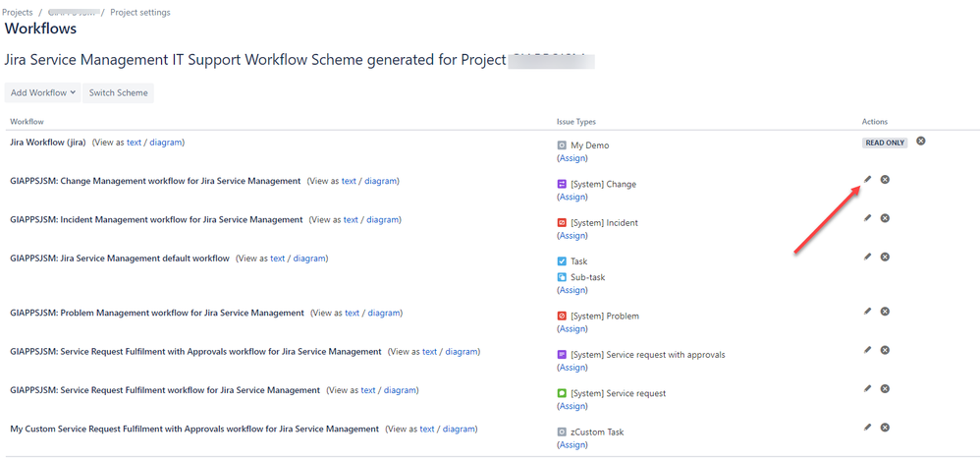Screen dimensions: 980x461
Task: Open the Add Workflow dropdown
Action: pyautogui.click(x=43, y=93)
